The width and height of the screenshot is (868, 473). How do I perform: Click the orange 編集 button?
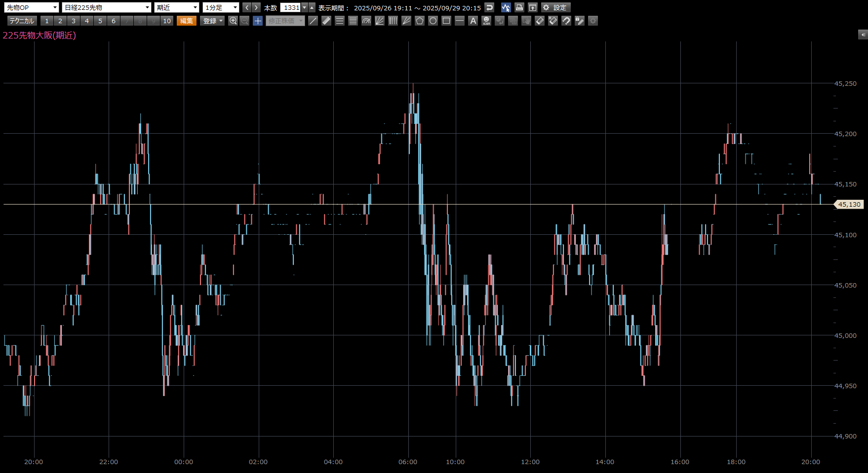tap(187, 21)
